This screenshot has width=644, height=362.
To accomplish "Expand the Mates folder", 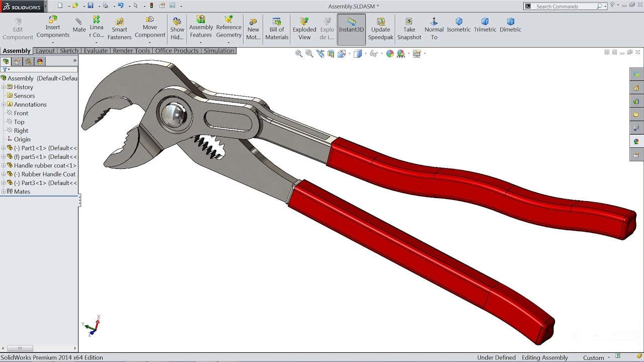I will tap(4, 192).
